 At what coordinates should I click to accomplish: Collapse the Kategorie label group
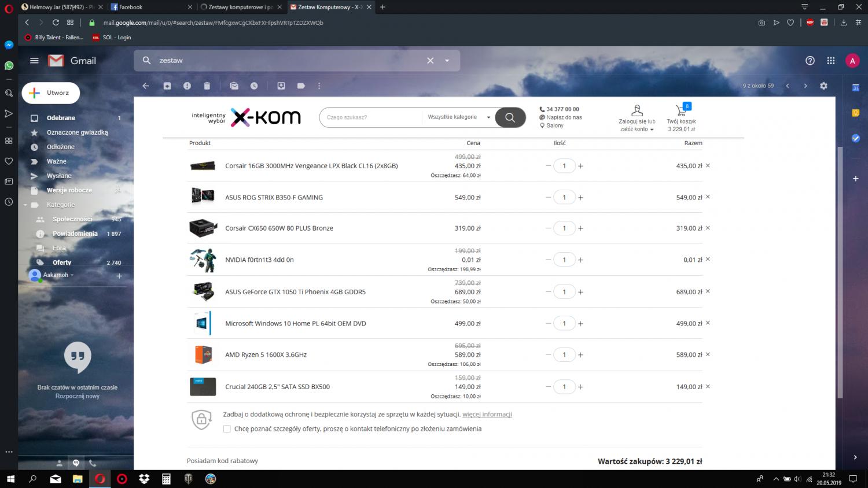coord(25,205)
